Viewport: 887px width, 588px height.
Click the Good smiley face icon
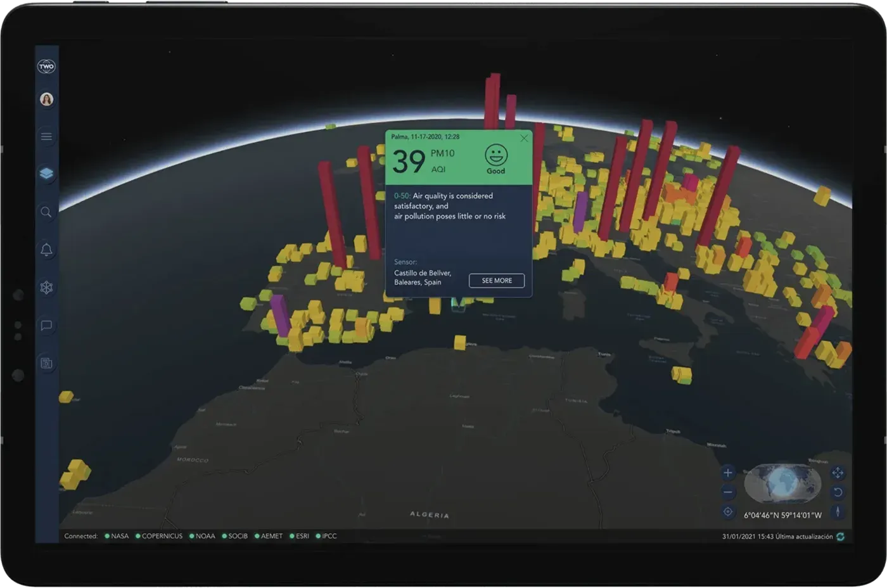(x=496, y=155)
